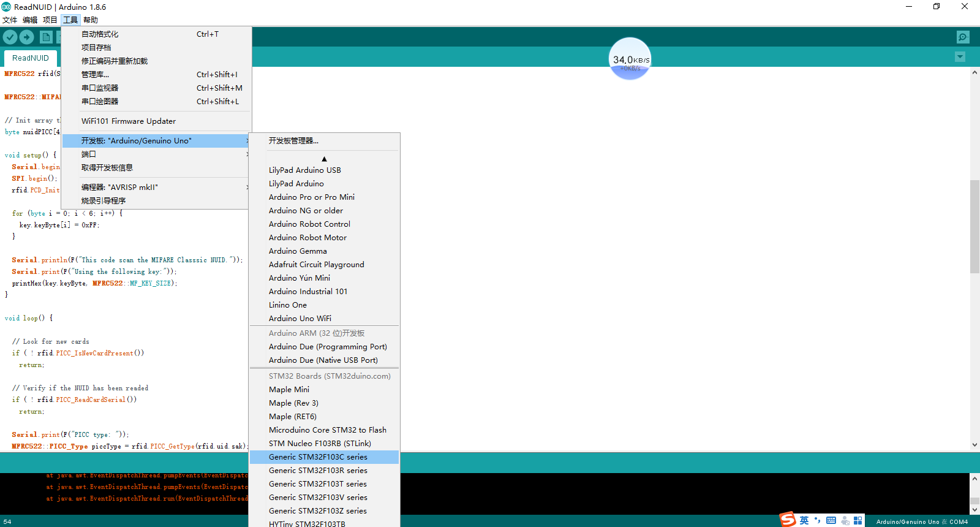Click the IME user avatar icon
This screenshot has height=527, width=980.
845,520
